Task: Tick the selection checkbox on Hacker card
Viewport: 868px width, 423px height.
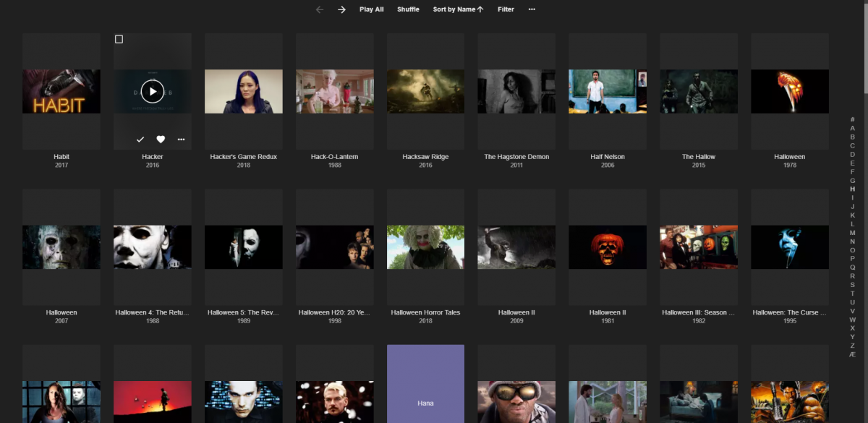Action: (119, 39)
